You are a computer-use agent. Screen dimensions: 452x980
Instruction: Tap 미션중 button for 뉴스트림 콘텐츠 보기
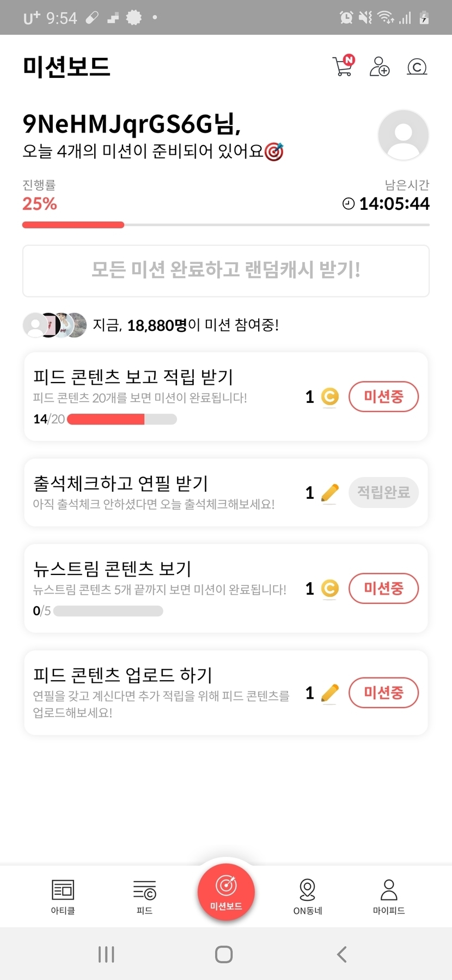383,588
